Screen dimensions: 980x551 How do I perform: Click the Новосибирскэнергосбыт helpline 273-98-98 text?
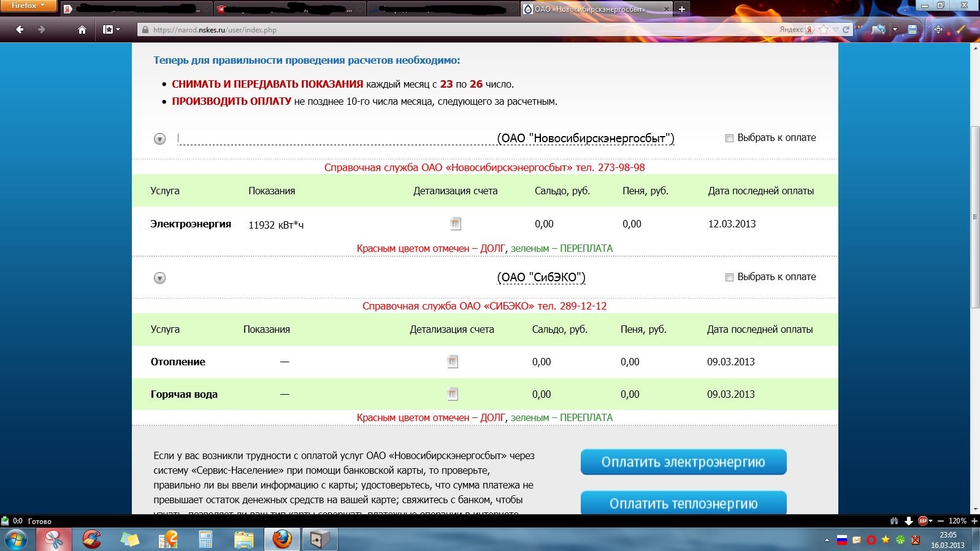[x=484, y=167]
